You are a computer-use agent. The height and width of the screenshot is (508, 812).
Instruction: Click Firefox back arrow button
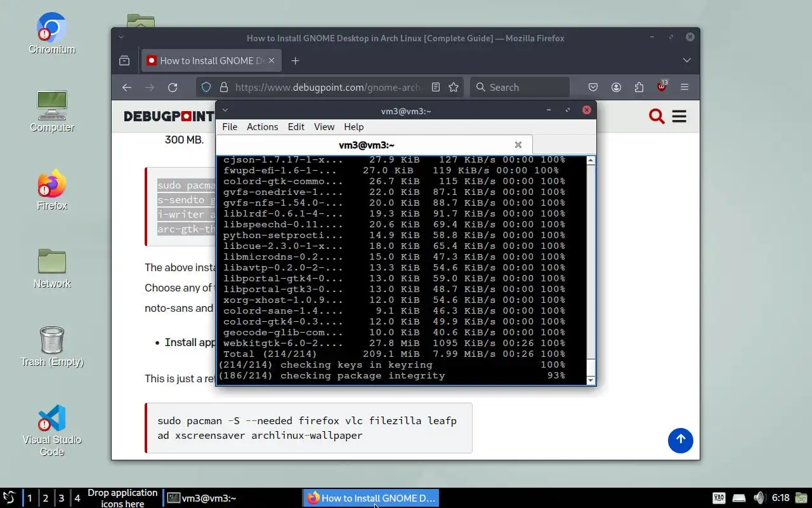[x=127, y=87]
